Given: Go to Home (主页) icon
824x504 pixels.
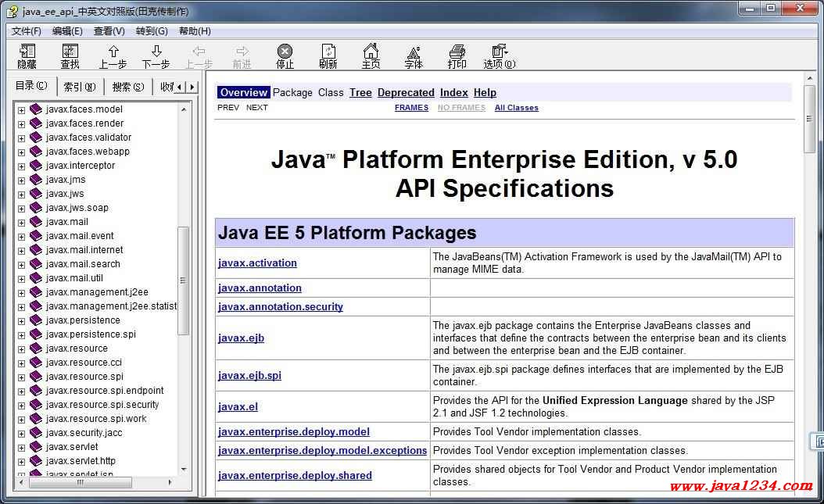Looking at the screenshot, I should coord(371,56).
